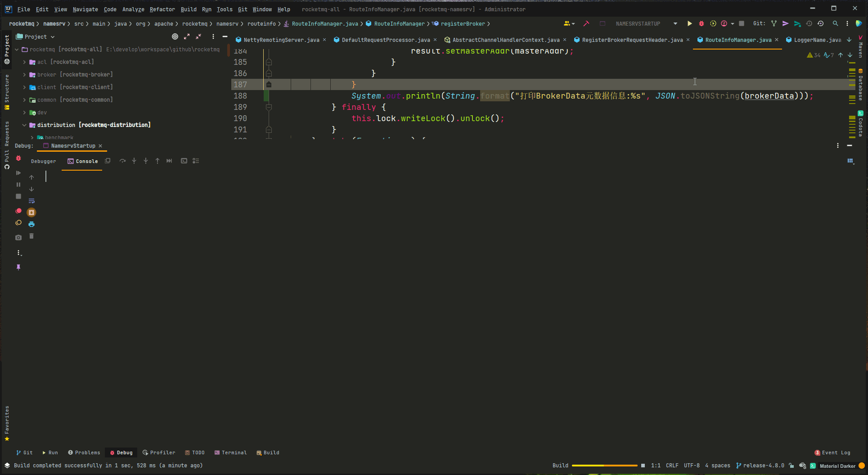Toggle pin tab in debug panel

tap(18, 267)
